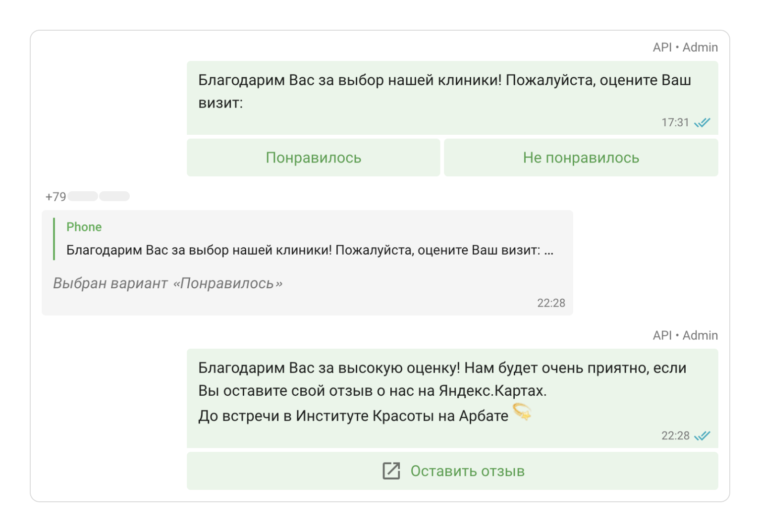
Task: Click the blue double checkmark near 17:31
Action: pos(703,122)
